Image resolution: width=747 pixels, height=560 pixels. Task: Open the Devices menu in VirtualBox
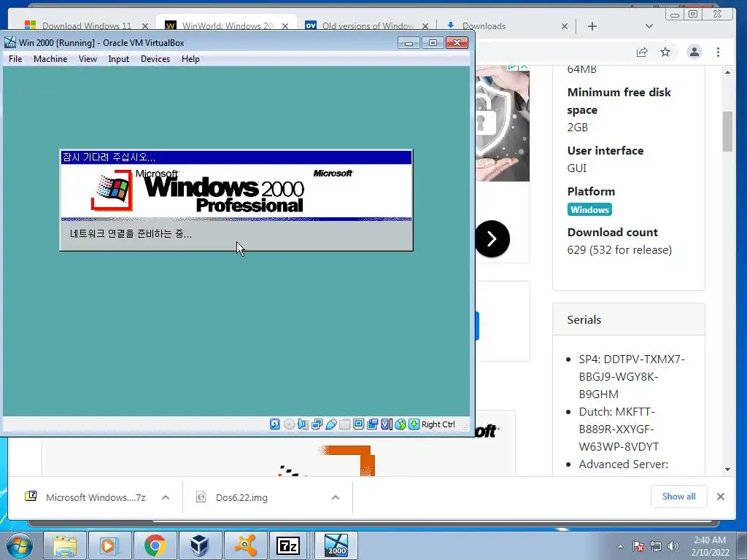(155, 59)
